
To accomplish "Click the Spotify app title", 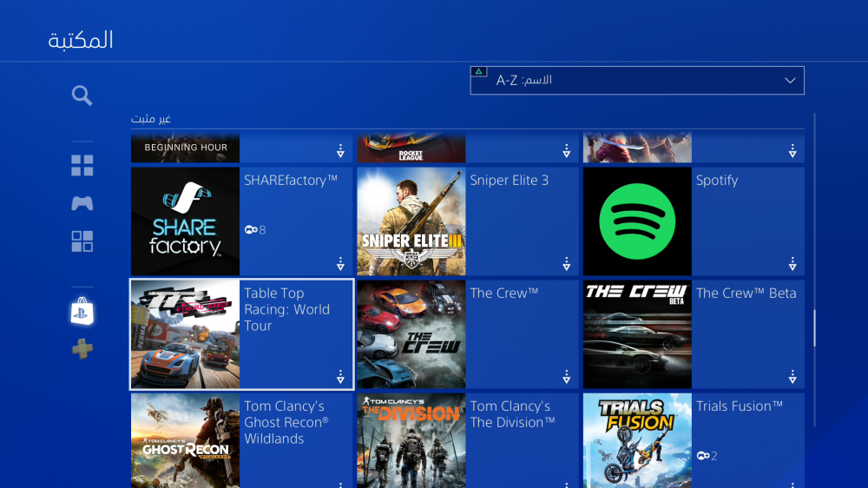I will [x=717, y=181].
